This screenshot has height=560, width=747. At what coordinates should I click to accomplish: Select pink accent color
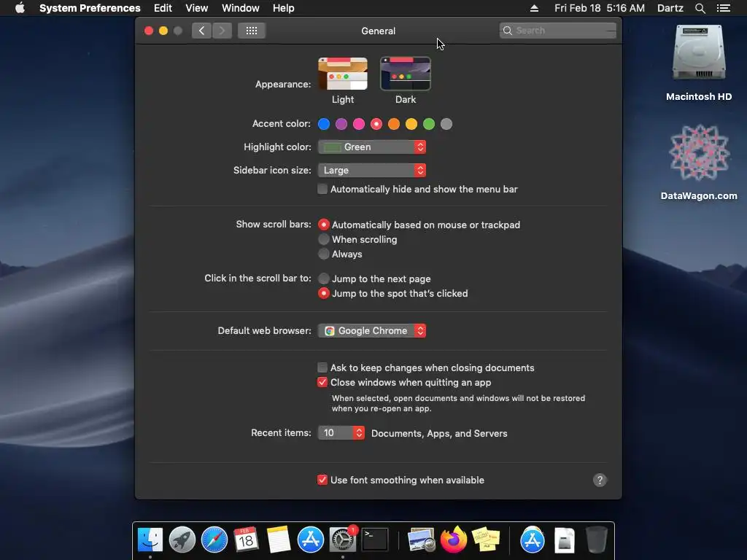(359, 124)
